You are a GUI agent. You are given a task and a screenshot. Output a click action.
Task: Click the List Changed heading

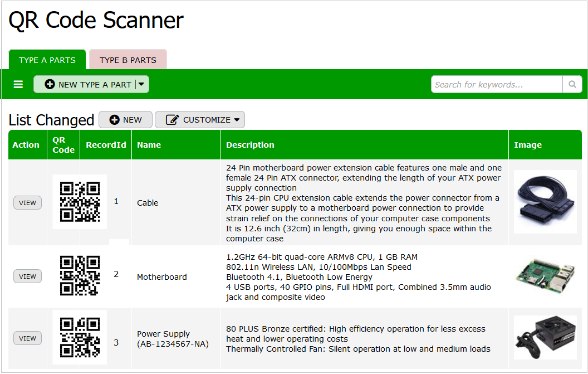point(51,120)
